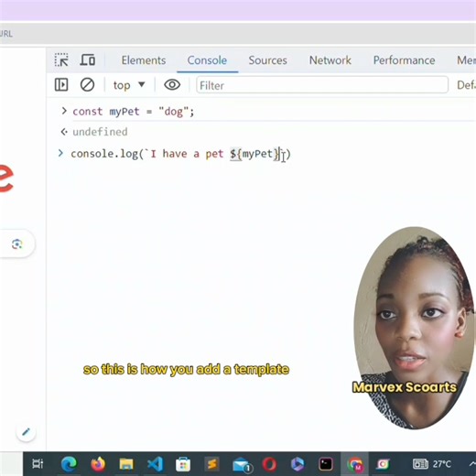Open Microsoft Store from the taskbar
Screen dimensions: 476x476
tap(183, 464)
